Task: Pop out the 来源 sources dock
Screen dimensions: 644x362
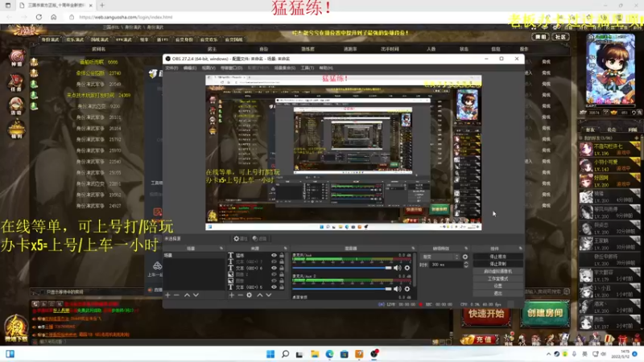Action: (286, 249)
